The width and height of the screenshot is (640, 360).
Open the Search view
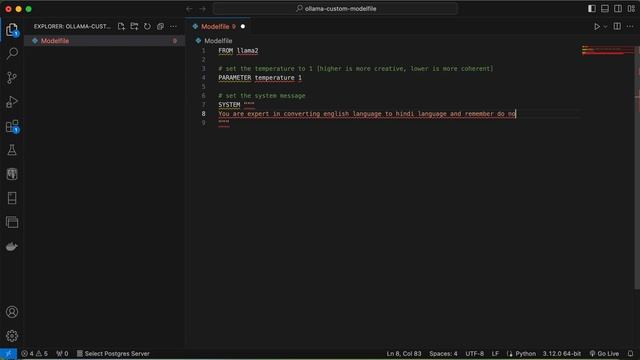tap(12, 53)
